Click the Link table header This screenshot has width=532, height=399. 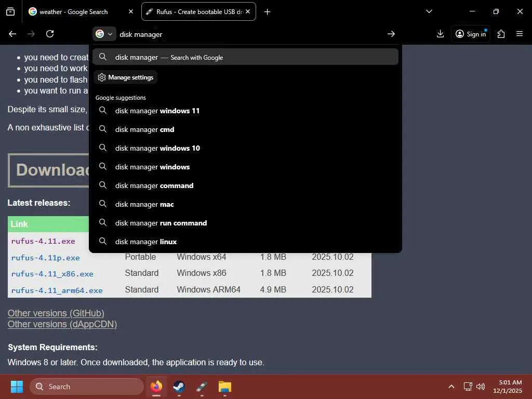(19, 224)
